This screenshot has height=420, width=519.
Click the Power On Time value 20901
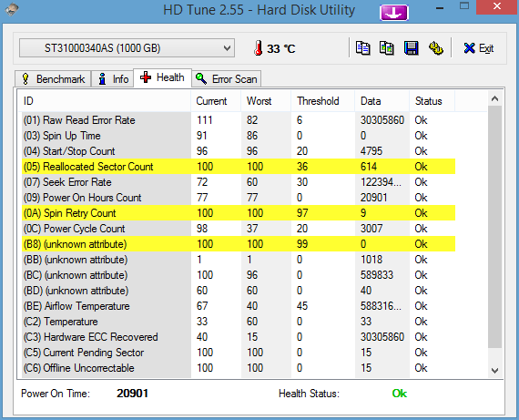click(x=132, y=394)
